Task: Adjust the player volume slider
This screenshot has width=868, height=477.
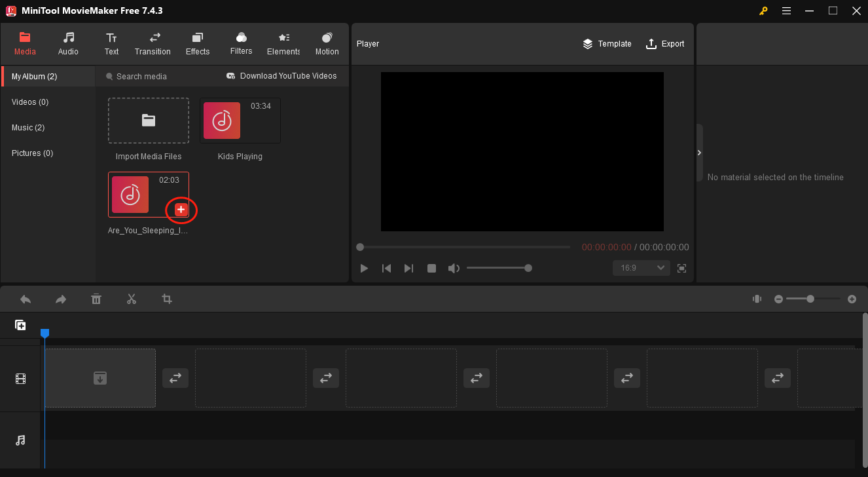Action: pyautogui.click(x=498, y=268)
